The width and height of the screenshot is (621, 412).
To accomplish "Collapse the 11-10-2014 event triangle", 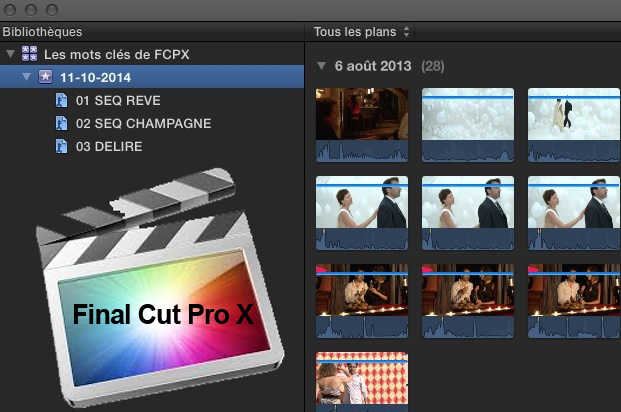I will (x=26, y=77).
